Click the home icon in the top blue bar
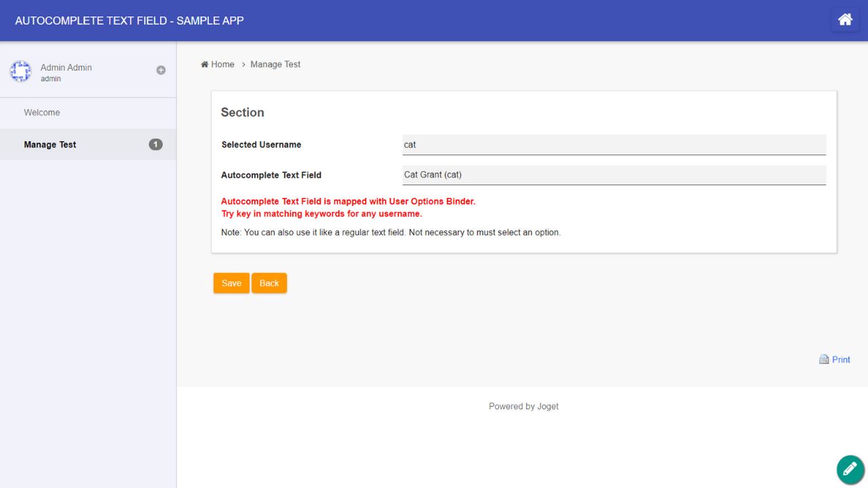Viewport: 868px width, 488px height. (845, 20)
